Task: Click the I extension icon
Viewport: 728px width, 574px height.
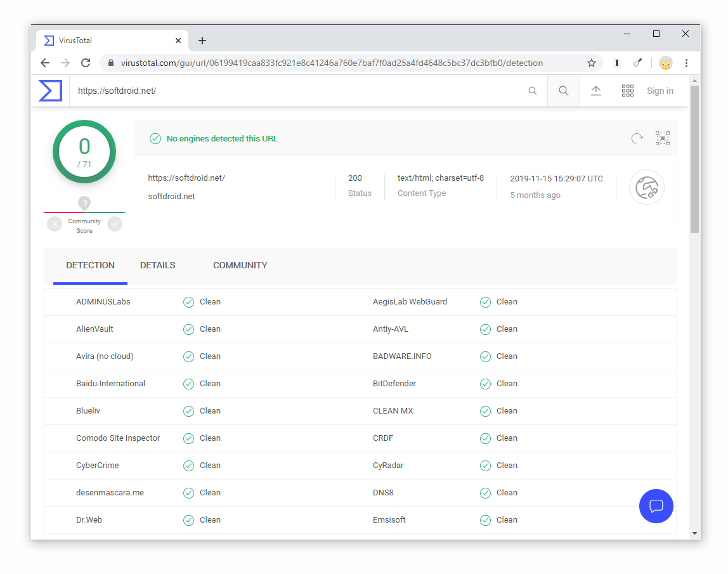Action: coord(616,63)
